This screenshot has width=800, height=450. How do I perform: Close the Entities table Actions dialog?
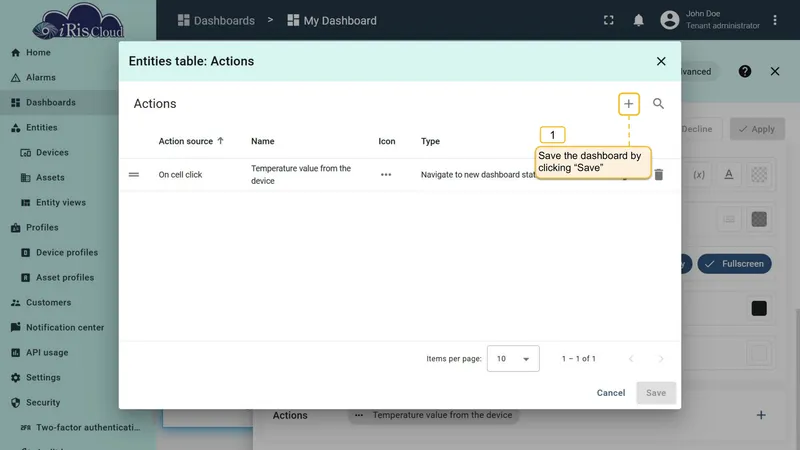pos(661,61)
